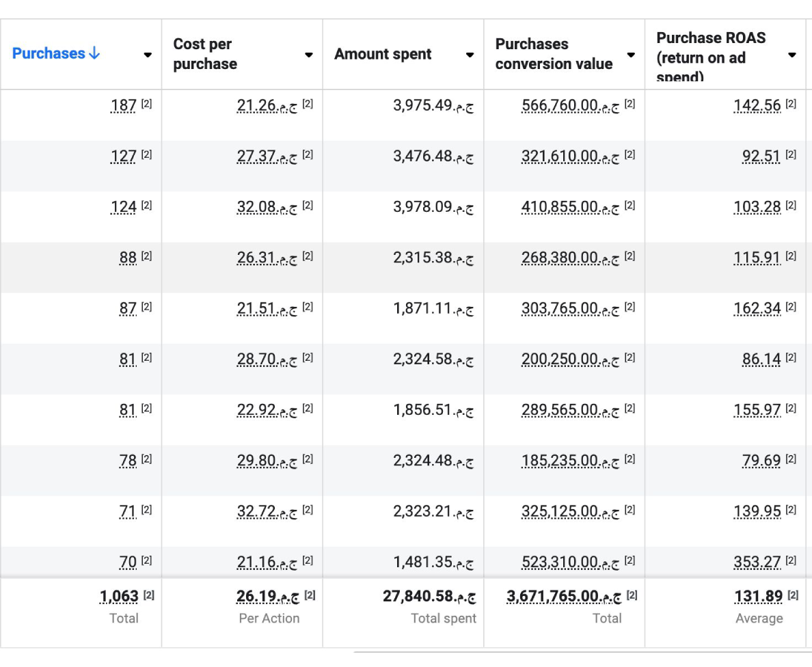This screenshot has height=667, width=812.
Task: Open the Cost per purchase column dropdown
Action: pos(309,55)
